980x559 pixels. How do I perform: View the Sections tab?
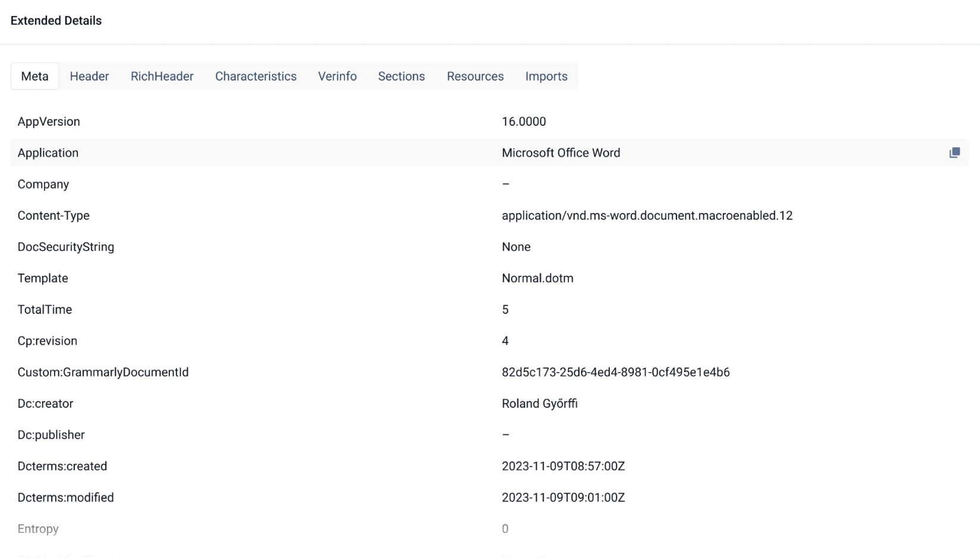(401, 77)
